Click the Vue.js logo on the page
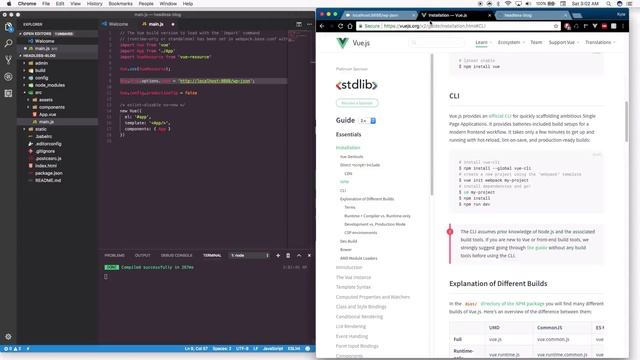Image resolution: width=640 pixels, height=360 pixels. pos(353,43)
